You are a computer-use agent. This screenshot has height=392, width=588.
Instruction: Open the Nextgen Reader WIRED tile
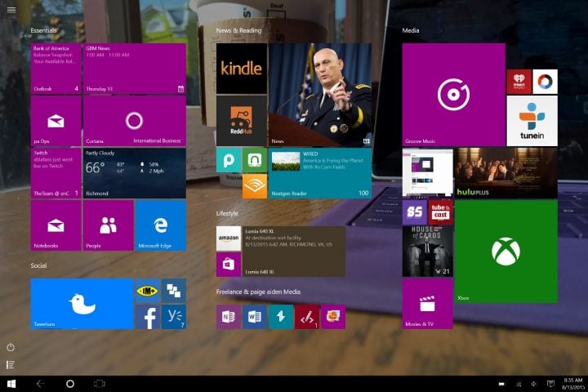[320, 173]
